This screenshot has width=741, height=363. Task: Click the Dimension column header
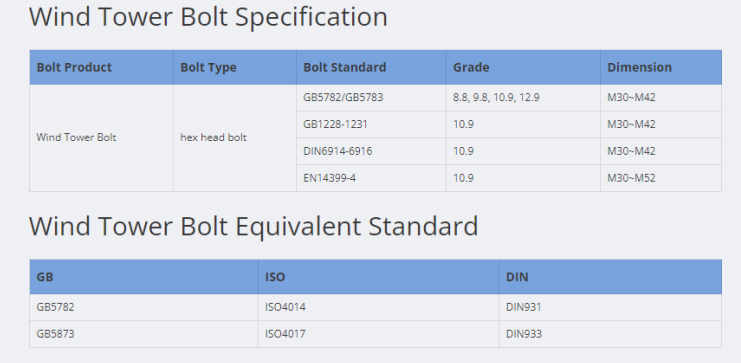(661, 67)
